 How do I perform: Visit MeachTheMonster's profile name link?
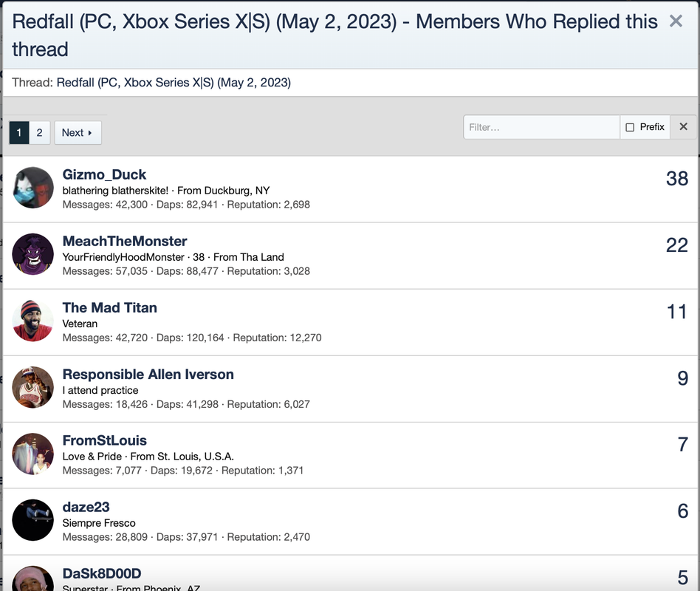[125, 242]
